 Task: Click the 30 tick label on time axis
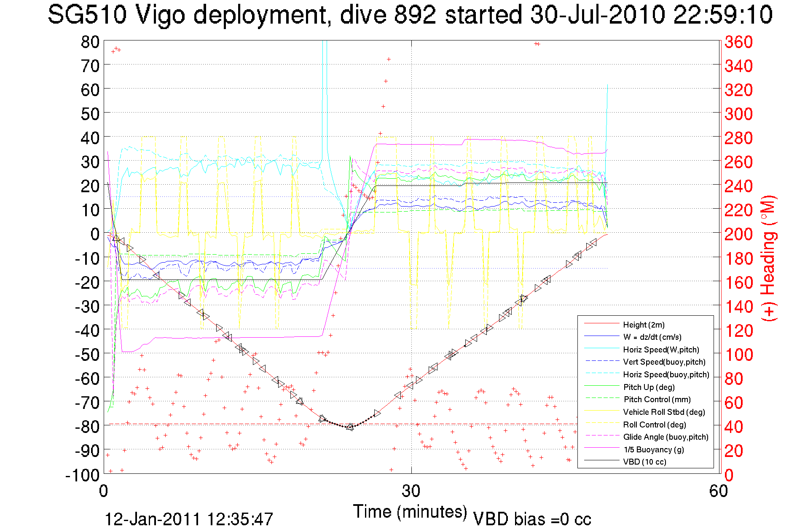pyautogui.click(x=411, y=491)
